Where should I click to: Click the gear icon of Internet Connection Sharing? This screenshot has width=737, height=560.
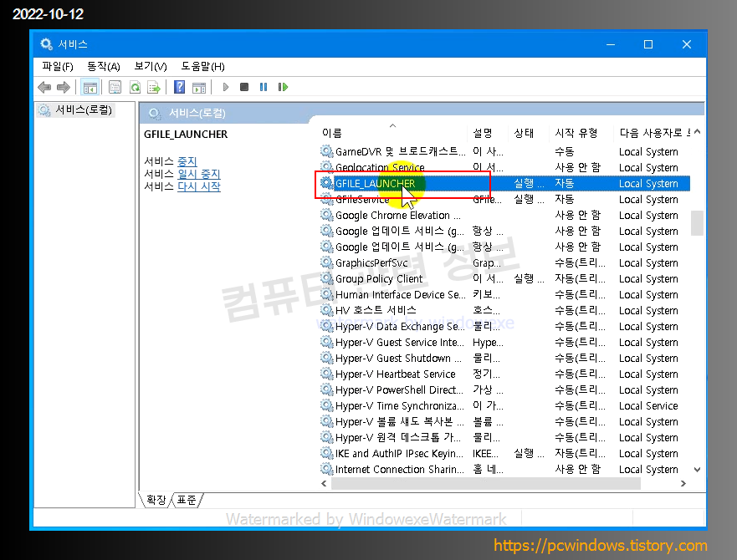[326, 469]
